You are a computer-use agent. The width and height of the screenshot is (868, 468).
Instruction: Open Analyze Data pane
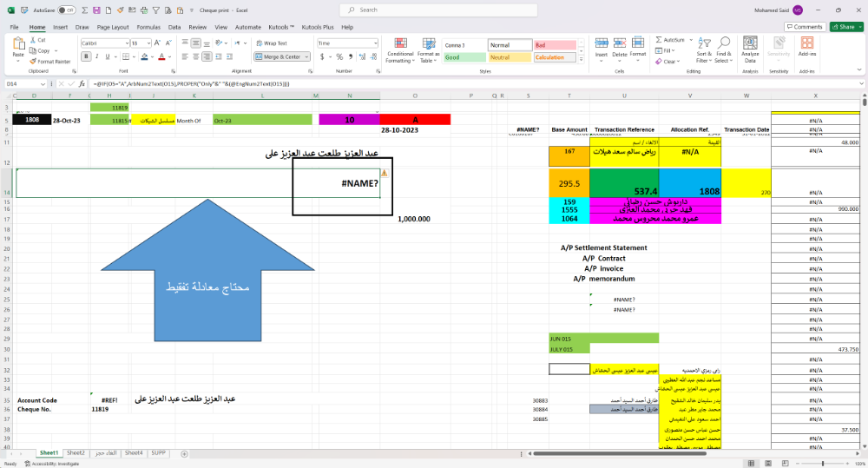click(750, 49)
